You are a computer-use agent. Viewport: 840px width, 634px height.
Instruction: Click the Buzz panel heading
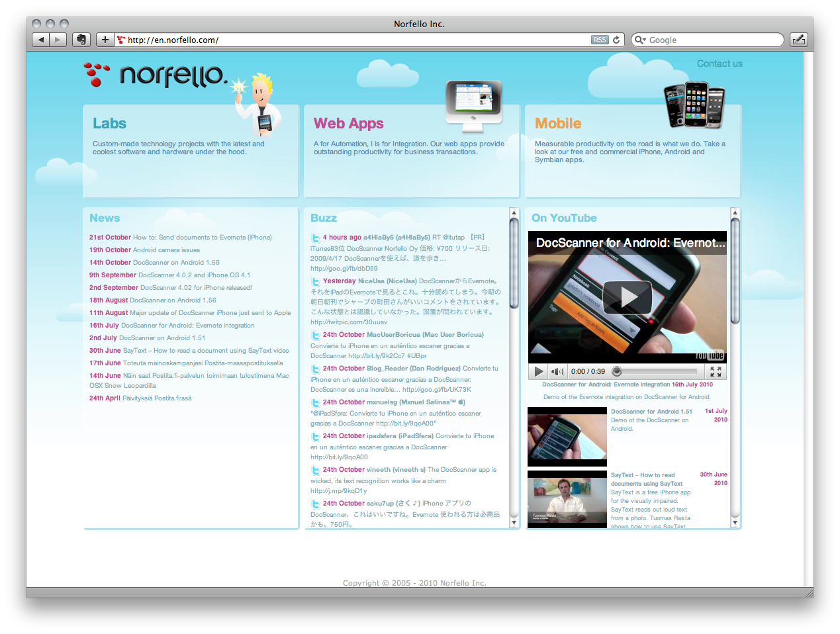(324, 218)
